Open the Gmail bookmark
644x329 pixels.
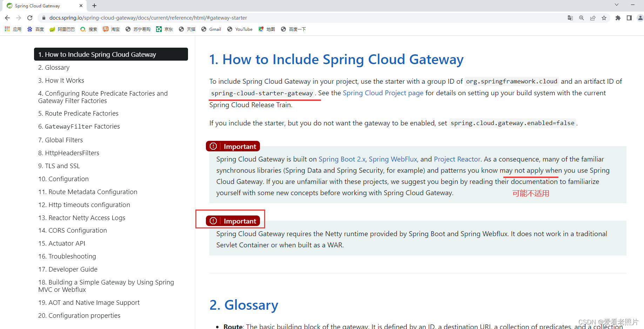coord(211,29)
